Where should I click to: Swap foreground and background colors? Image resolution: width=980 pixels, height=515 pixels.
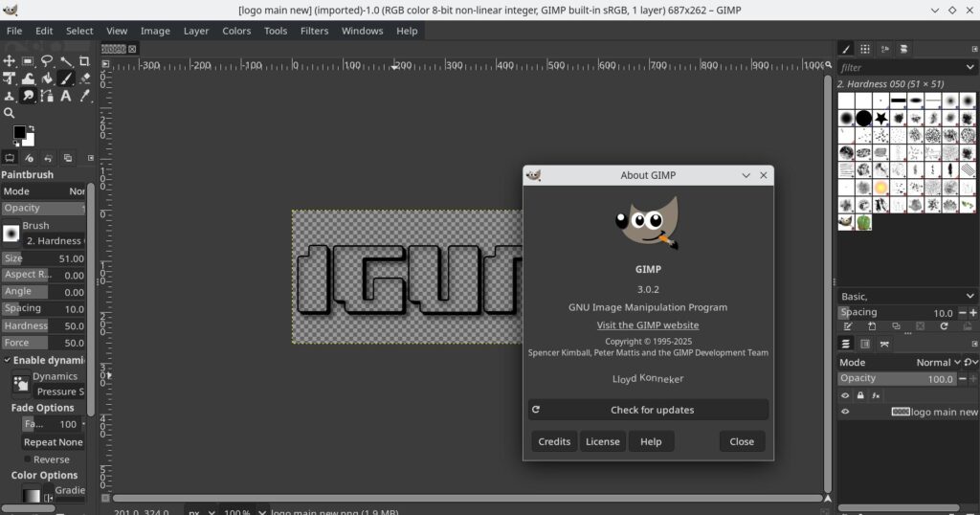tap(32, 128)
